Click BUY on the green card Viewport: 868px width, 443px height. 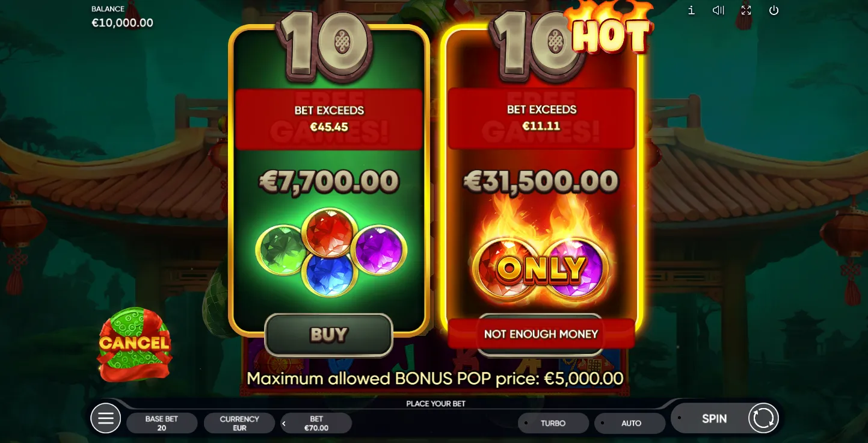click(328, 335)
